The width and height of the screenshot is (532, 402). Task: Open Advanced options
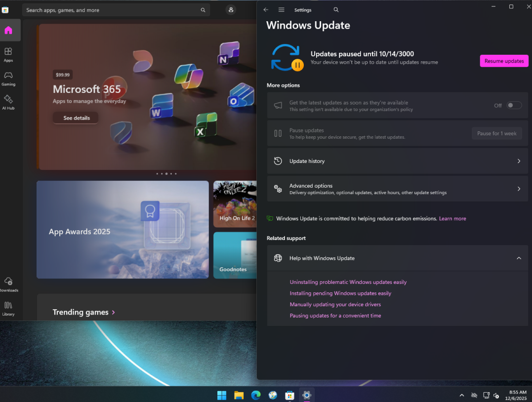click(397, 189)
